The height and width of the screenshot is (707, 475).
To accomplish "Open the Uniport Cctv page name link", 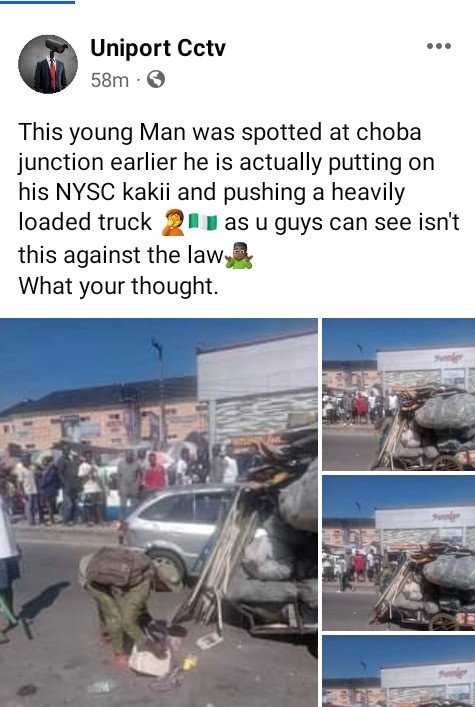I will point(158,48).
